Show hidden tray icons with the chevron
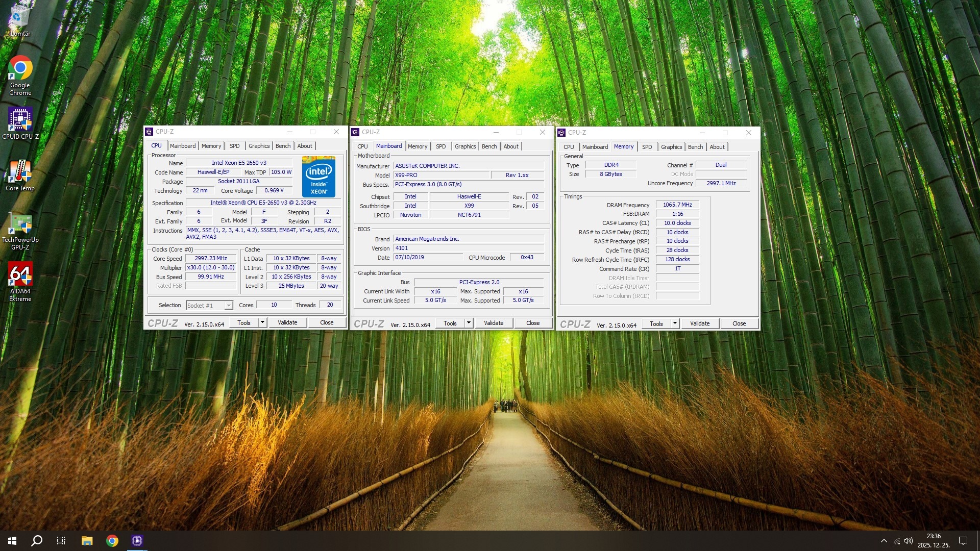The width and height of the screenshot is (980, 551). [884, 541]
